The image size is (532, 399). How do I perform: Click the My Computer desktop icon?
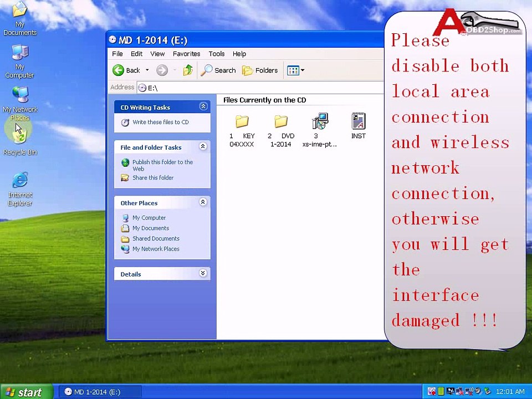20,62
